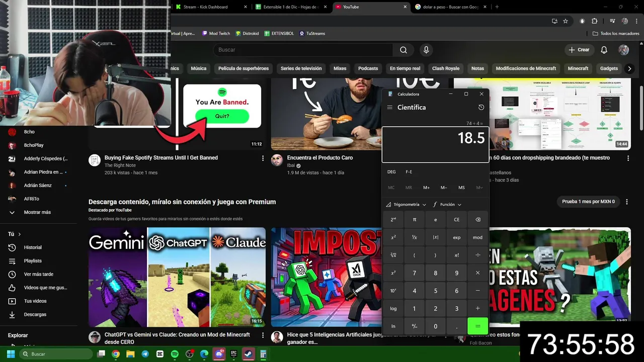This screenshot has height=362, width=644.
Task: Click the CE clear entry key
Action: [457, 220]
